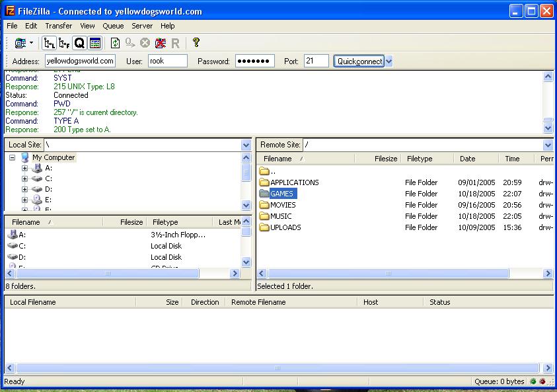The width and height of the screenshot is (557, 392).
Task: Click queue pane horizontal scroll right arrow
Action: coord(548,368)
